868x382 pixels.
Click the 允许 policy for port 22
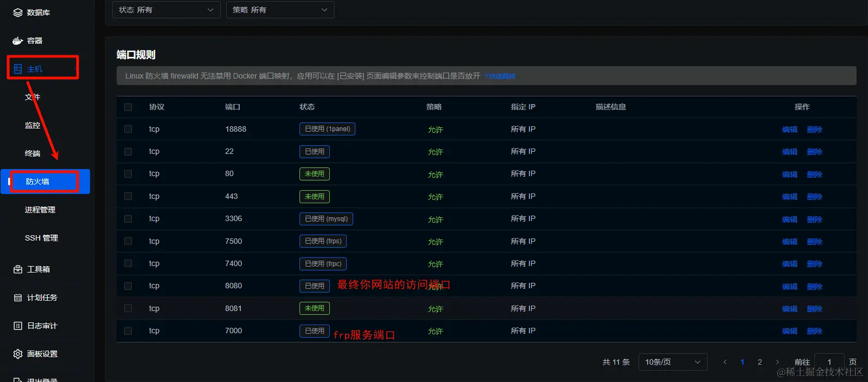click(x=436, y=152)
